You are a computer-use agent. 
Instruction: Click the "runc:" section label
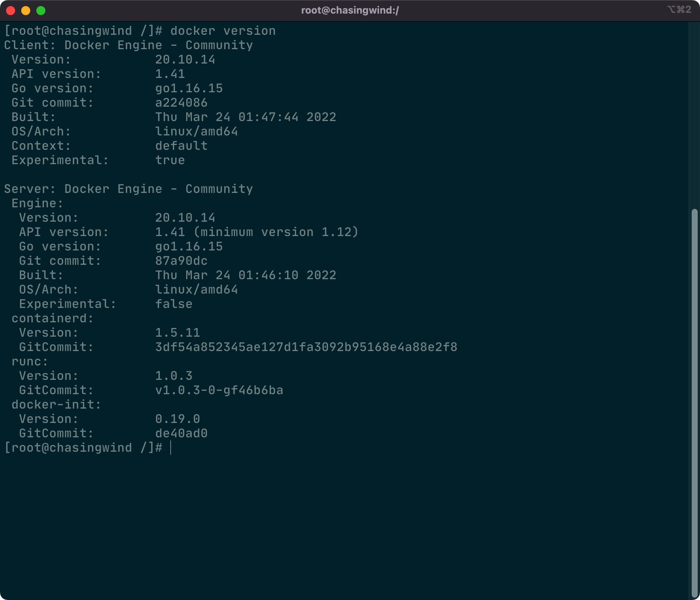(30, 361)
